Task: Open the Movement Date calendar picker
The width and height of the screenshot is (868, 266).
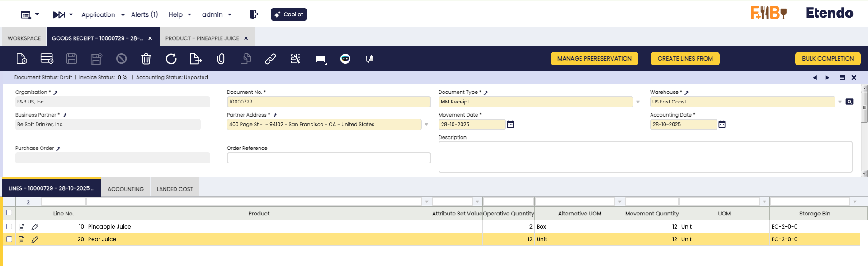Action: point(510,124)
